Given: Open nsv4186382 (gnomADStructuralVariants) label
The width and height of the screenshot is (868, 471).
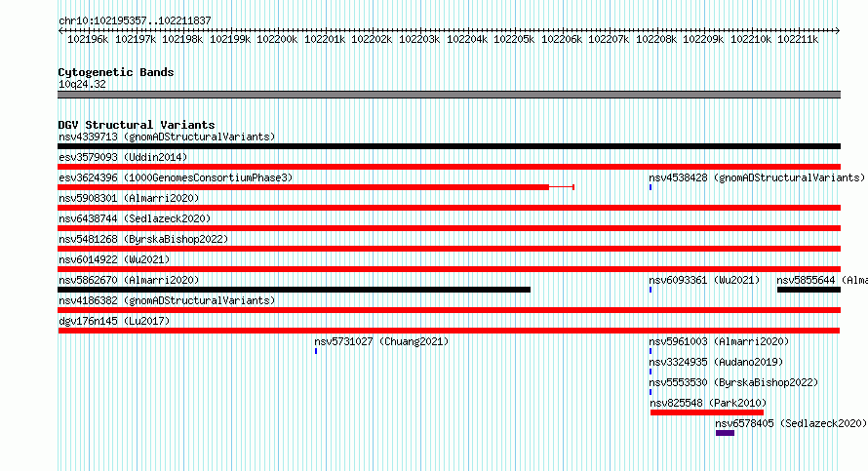Looking at the screenshot, I should (167, 300).
